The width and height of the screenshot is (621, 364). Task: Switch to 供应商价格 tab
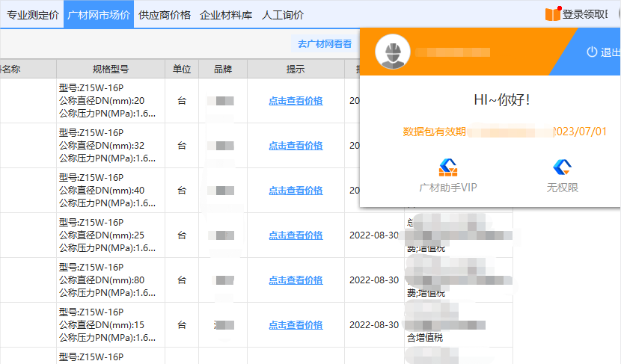click(x=165, y=15)
